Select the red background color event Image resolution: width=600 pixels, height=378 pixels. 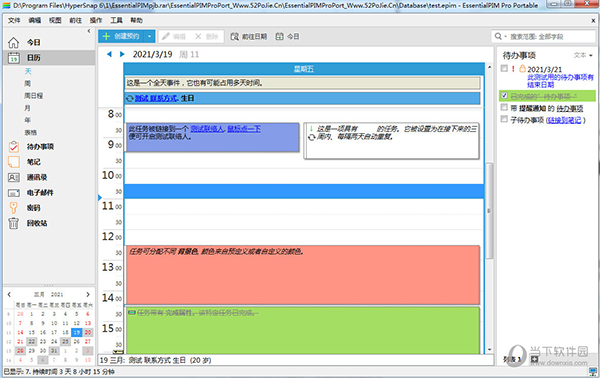coord(302,275)
